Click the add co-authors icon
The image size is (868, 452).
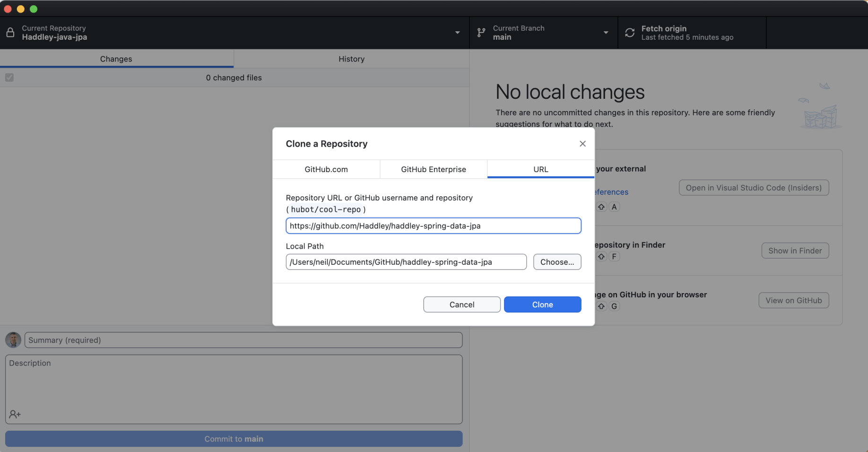point(15,414)
